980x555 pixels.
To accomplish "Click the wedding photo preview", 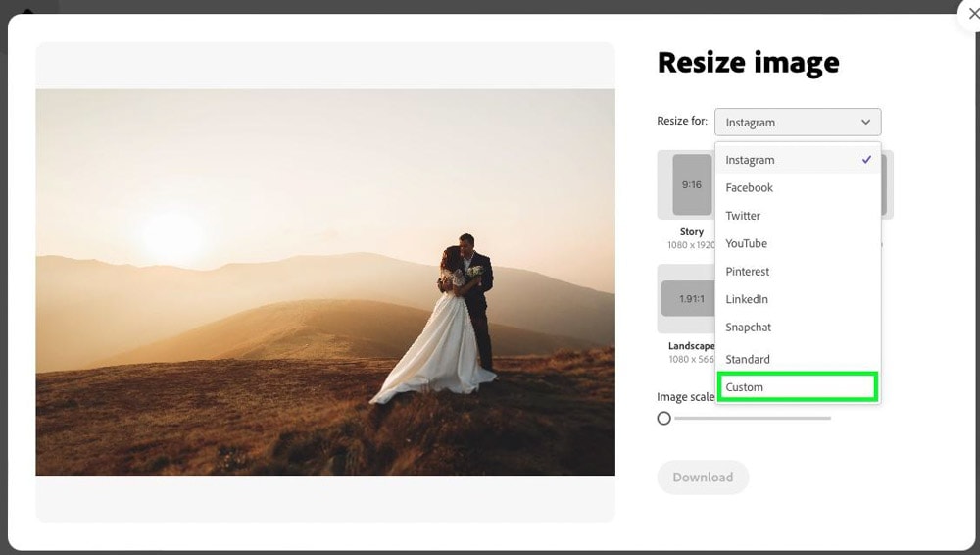I will 325,282.
